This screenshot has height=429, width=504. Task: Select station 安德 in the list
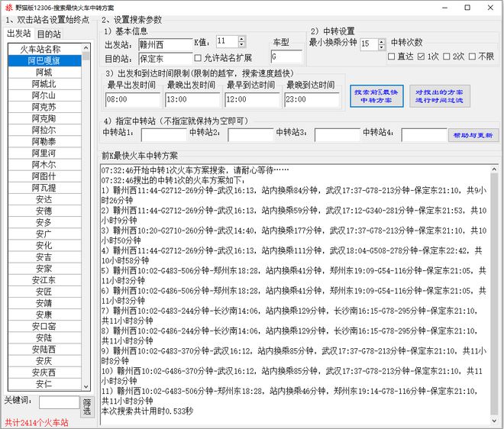point(44,211)
